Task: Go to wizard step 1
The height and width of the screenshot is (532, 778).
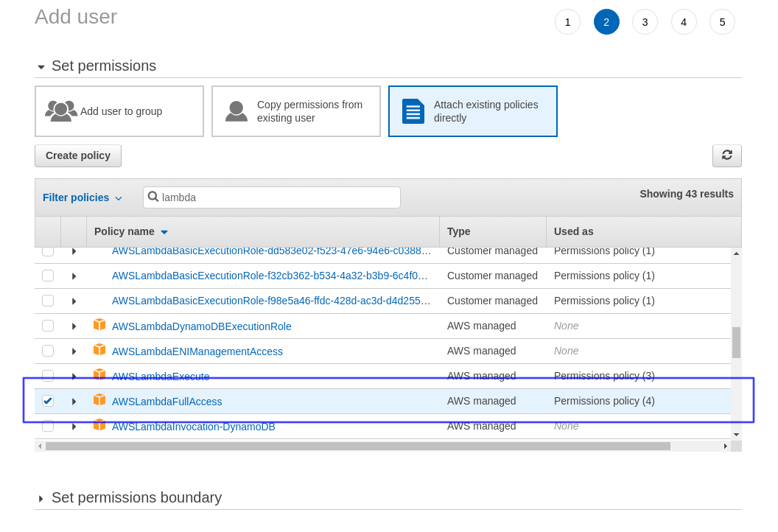Action: (x=567, y=22)
